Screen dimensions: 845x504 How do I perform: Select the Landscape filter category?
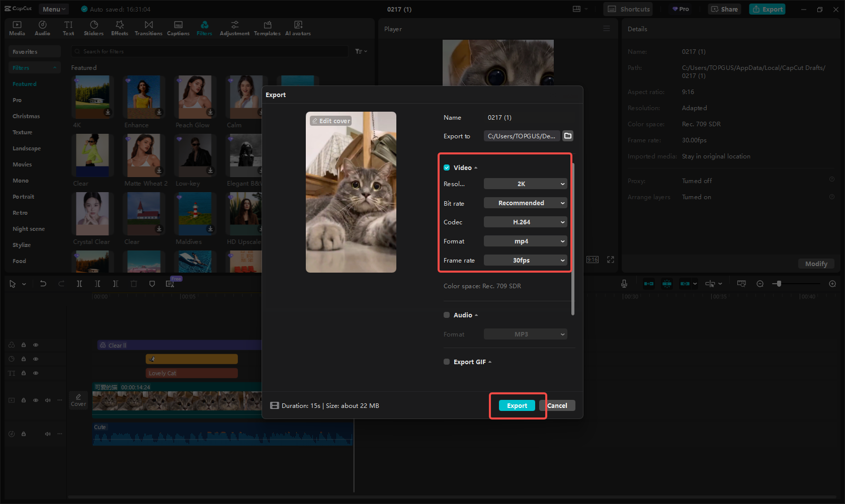27,148
